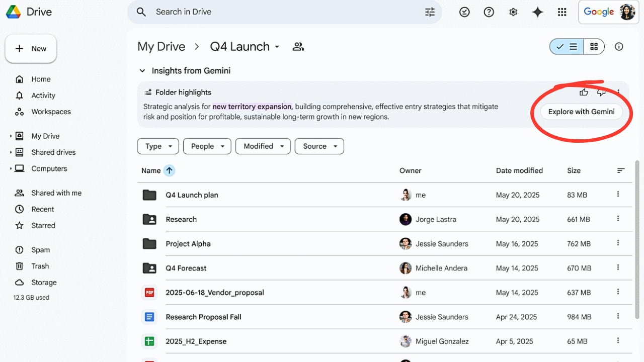Screen dimensions: 644x362
Task: Open advanced search filter options icon
Action: coord(430,12)
